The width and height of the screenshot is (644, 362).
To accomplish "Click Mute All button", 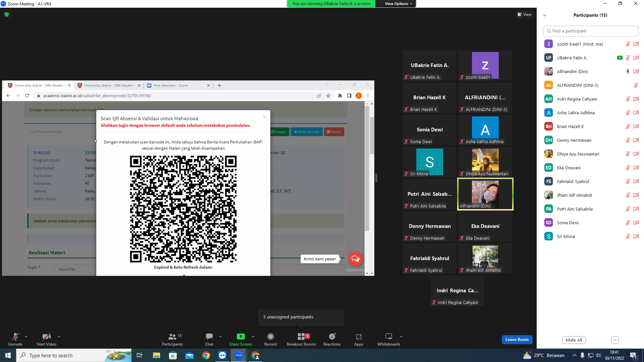I will (574, 340).
